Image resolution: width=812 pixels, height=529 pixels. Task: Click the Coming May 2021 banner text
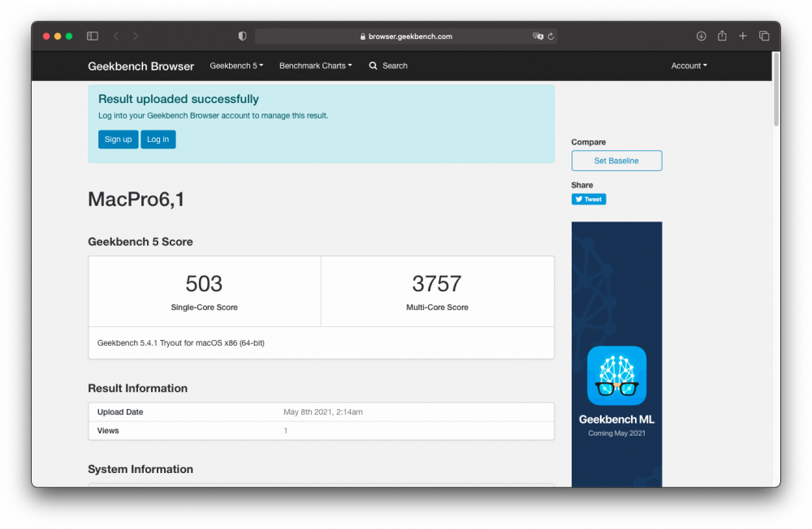point(616,433)
